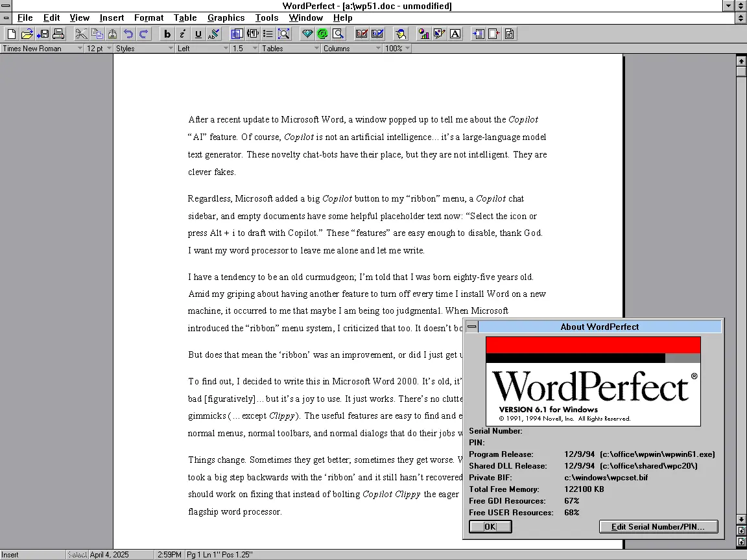The height and width of the screenshot is (560, 747).
Task: Toggle underline formatting
Action: (x=198, y=34)
